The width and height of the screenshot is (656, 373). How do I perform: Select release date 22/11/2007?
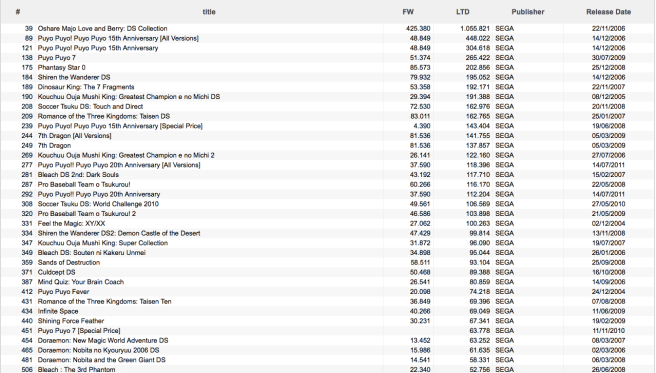608,87
